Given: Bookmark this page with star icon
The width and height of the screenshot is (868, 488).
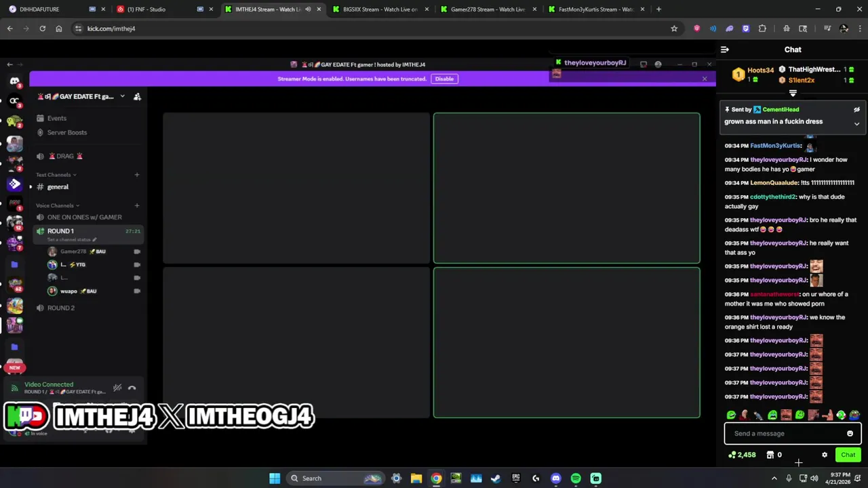Looking at the screenshot, I should [674, 28].
